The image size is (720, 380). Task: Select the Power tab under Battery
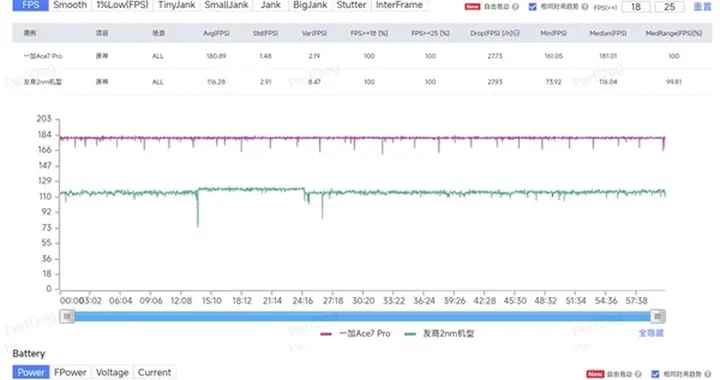click(31, 372)
